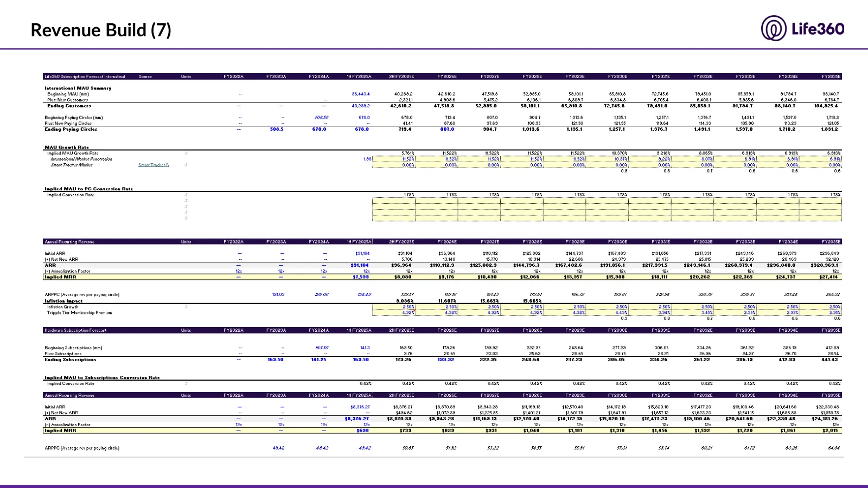Click the "Inflation Impact" heading
Image resolution: width=868 pixels, height=488 pixels.
tap(63, 301)
